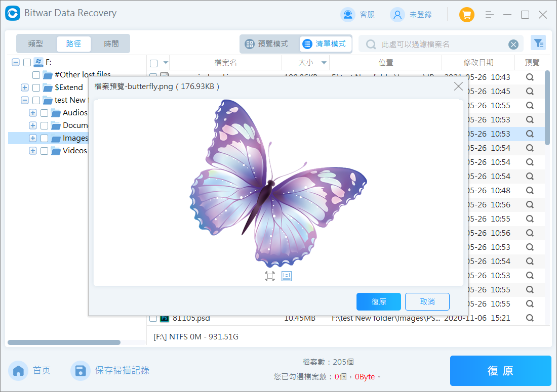Image resolution: width=557 pixels, height=392 pixels.
Task: Click 復原 button in preview dialog
Action: 378,301
